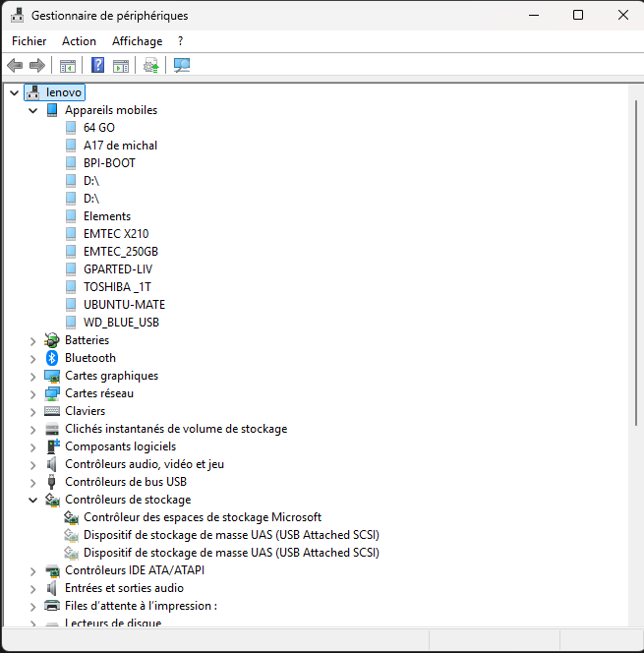
Task: Click the Contrôleurs IDE ATA/ATAPI icon
Action: pyautogui.click(x=52, y=570)
